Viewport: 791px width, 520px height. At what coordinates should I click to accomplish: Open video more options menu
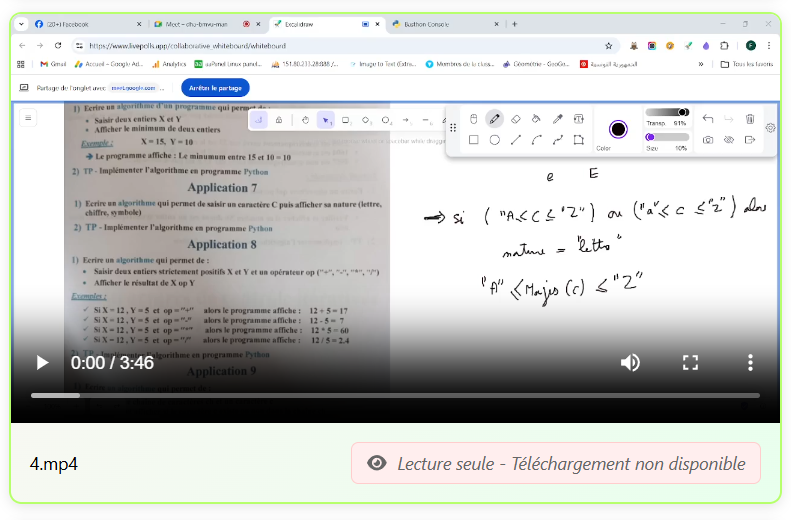pos(750,363)
